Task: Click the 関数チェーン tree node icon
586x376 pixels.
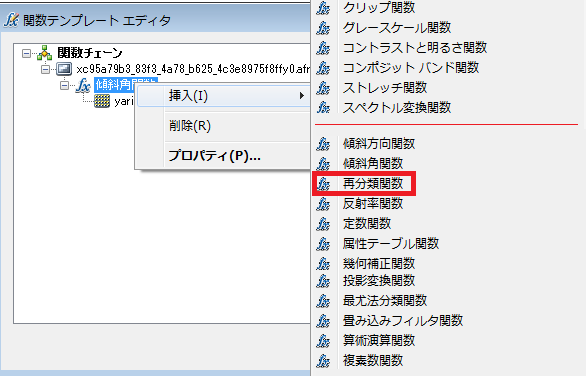Action: [44, 53]
